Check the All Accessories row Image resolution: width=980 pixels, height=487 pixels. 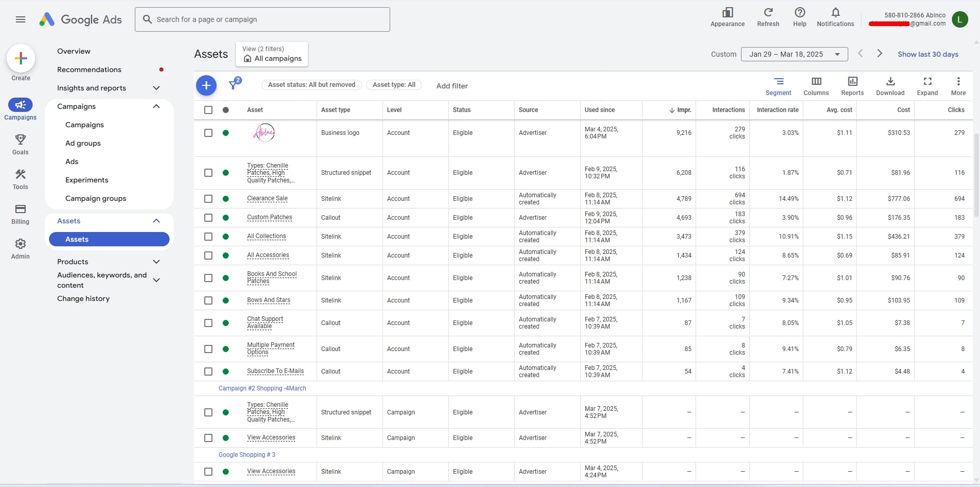tap(208, 256)
